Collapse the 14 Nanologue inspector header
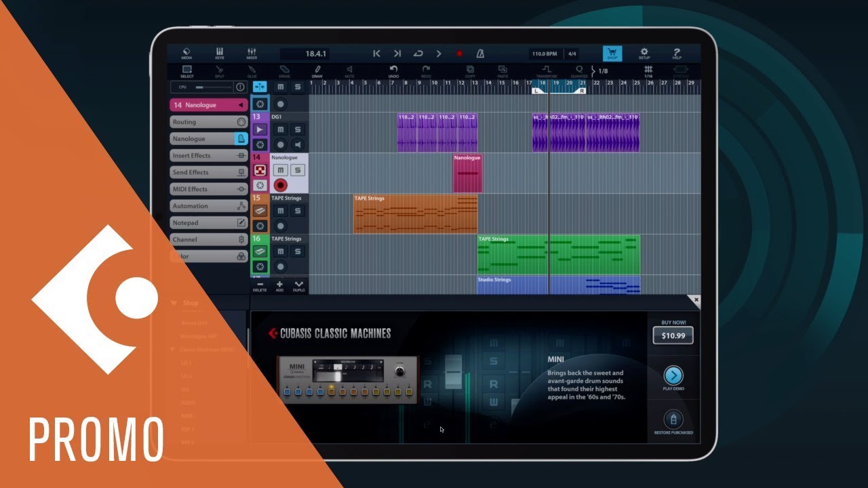Viewport: 868px width, 488px height. tap(209, 105)
